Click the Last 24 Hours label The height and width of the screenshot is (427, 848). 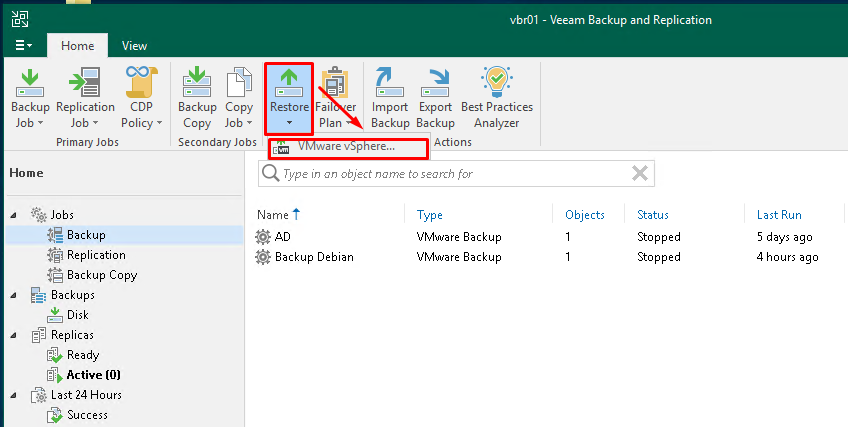coord(86,395)
